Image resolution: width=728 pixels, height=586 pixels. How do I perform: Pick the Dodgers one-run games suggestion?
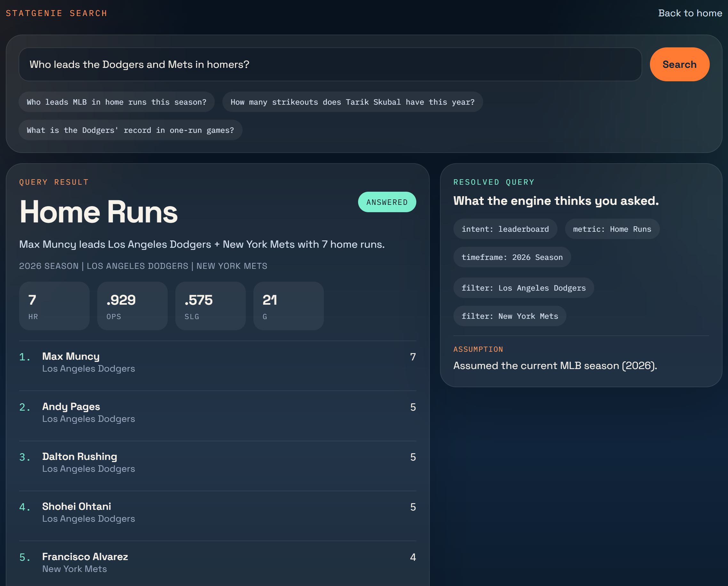tap(130, 130)
